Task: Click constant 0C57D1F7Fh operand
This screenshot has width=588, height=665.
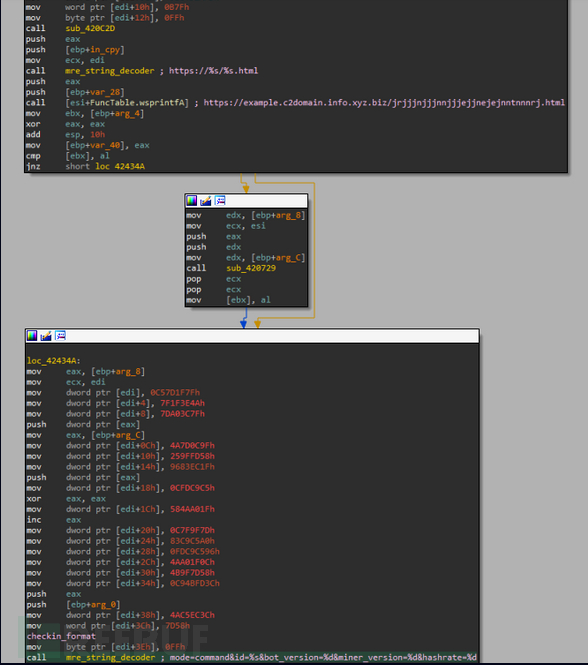Action: [175, 393]
